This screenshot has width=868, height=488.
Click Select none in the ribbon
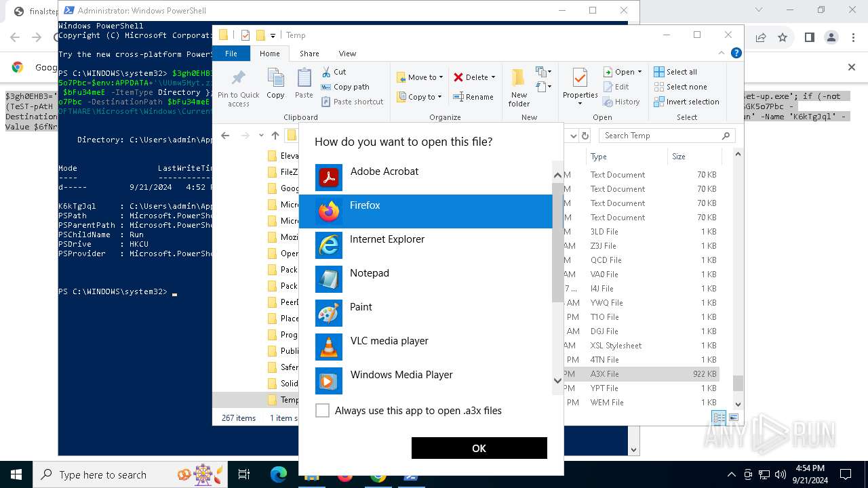click(680, 87)
